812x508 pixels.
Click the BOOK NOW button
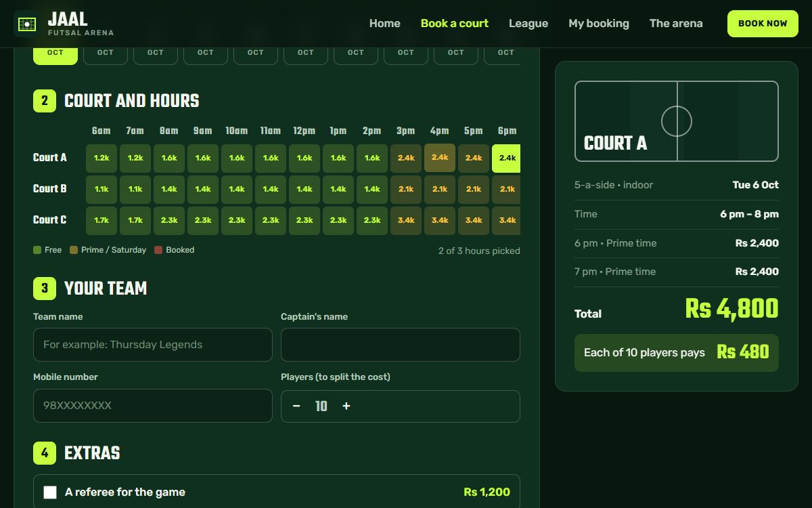pyautogui.click(x=763, y=24)
